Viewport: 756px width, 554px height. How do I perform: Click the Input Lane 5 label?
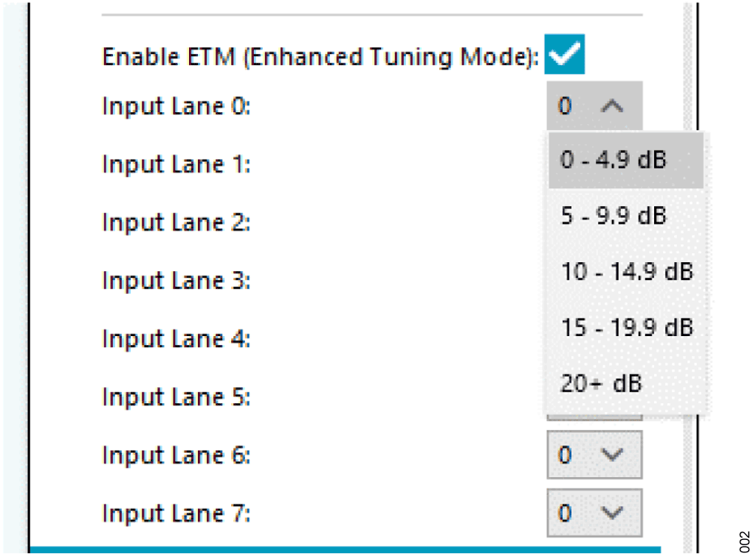pyautogui.click(x=176, y=397)
